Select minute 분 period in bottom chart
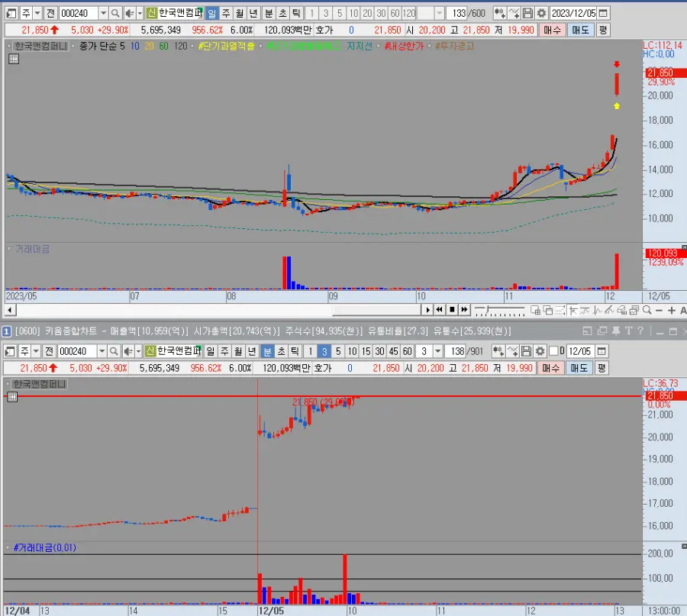The height and width of the screenshot is (616, 687). pos(267,351)
